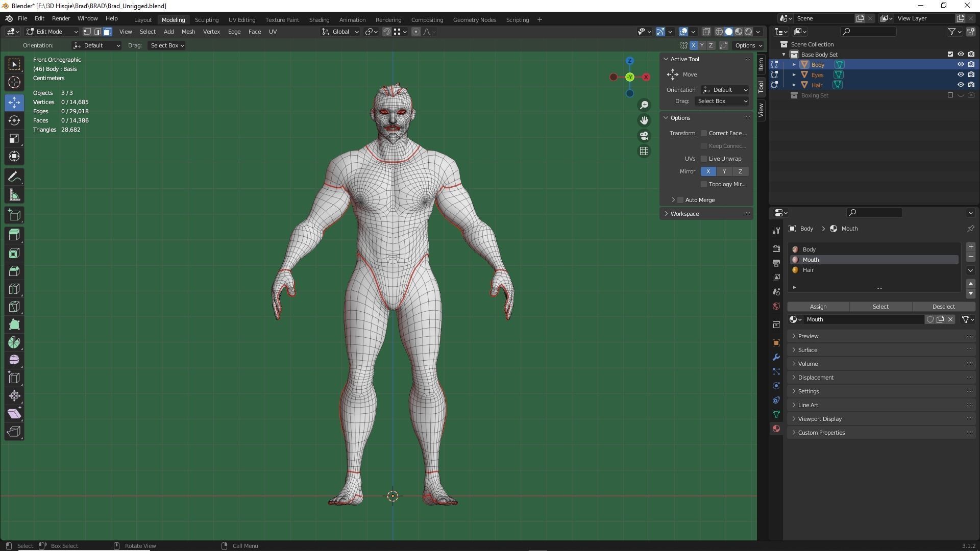Click the Assign material button
The width and height of the screenshot is (980, 551).
818,307
